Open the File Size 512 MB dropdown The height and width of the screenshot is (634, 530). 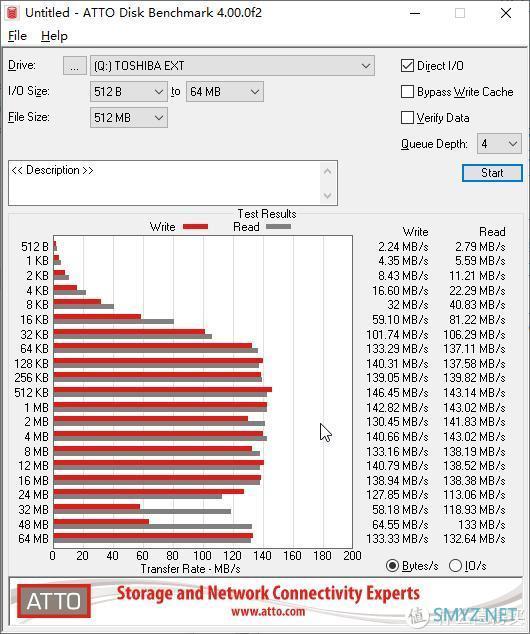pyautogui.click(x=129, y=118)
